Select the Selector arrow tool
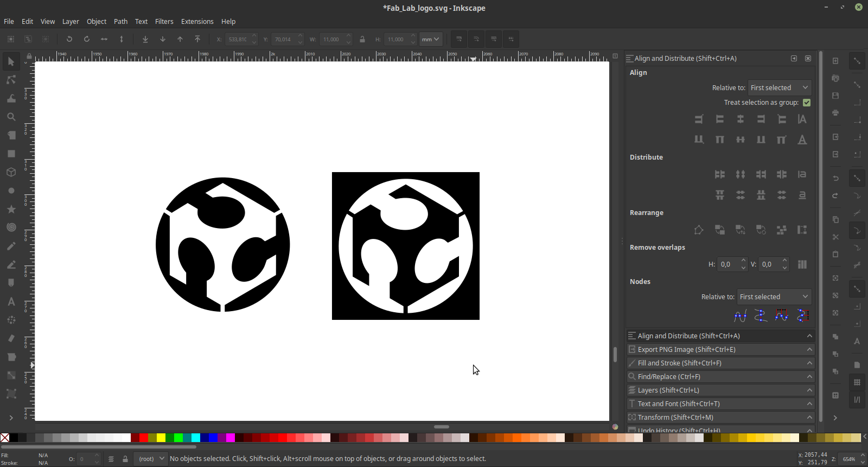Viewport: 868px width, 467px height. tap(11, 61)
